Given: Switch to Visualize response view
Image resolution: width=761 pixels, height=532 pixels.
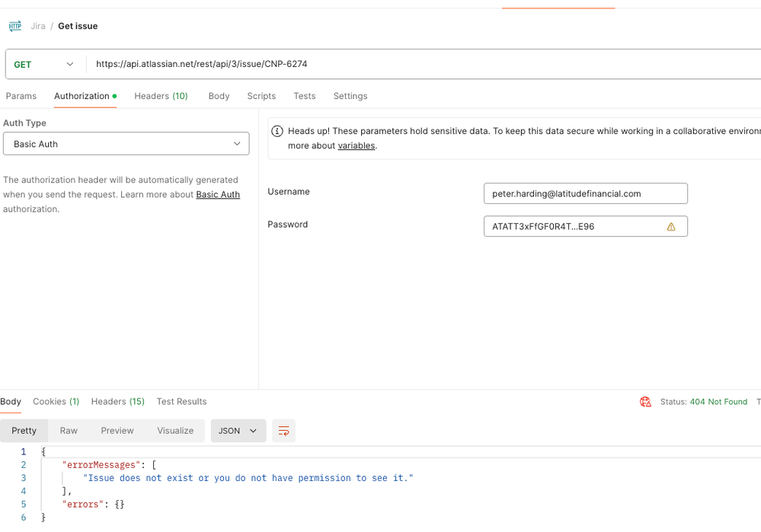Looking at the screenshot, I should 175,431.
